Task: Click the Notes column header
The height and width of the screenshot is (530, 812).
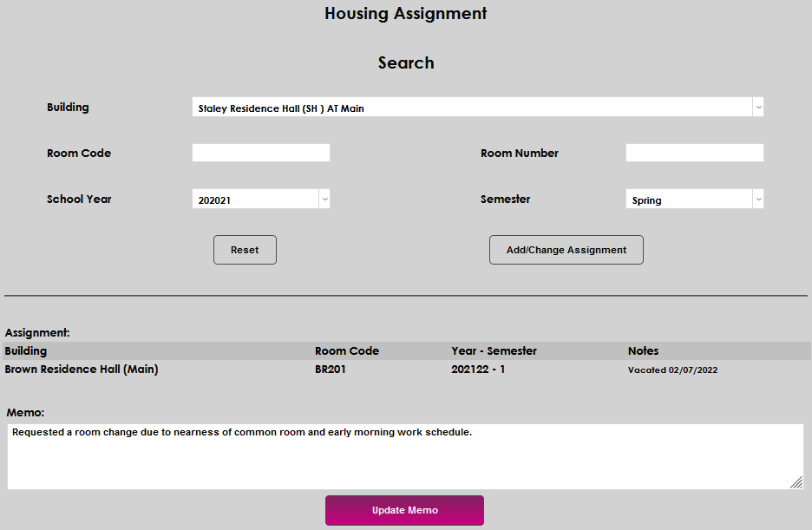Action: (643, 350)
